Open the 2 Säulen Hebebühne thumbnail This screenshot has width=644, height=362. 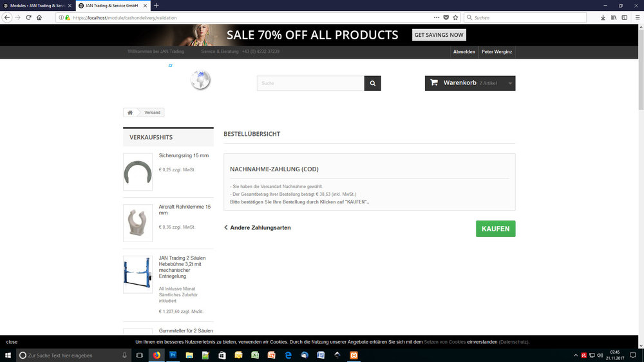pos(138,274)
